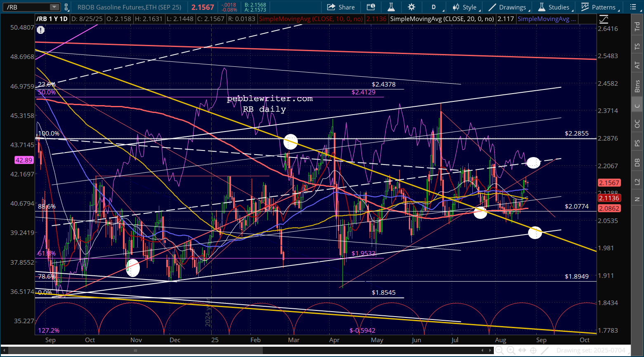Image resolution: width=644 pixels, height=357 pixels.
Task: Click the $2.4378 price level label
Action: coord(384,84)
